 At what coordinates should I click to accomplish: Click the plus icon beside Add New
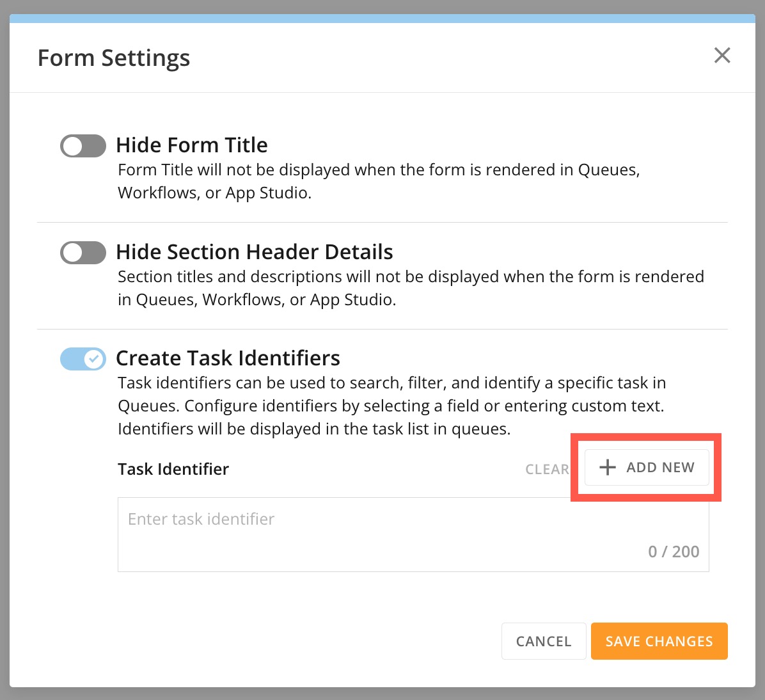coord(608,468)
